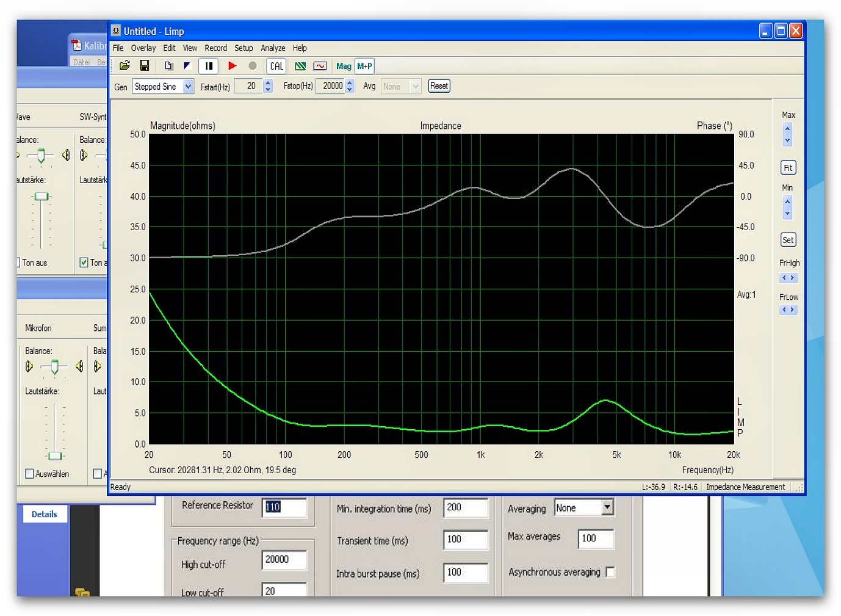Click the Reference Resistor input field
This screenshot has width=841, height=616.
coord(284,507)
